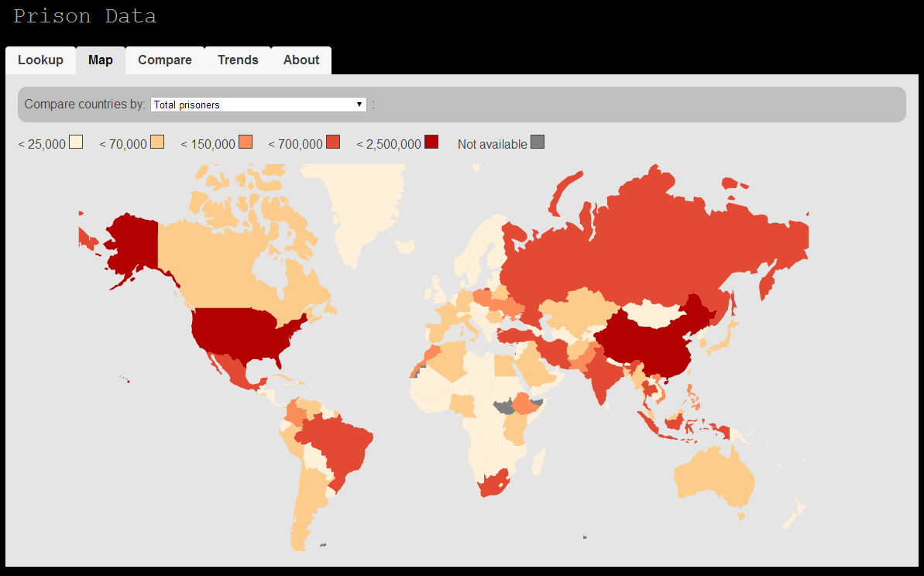Select gray South Sudan region on map
The image size is (924, 576).
tap(504, 406)
